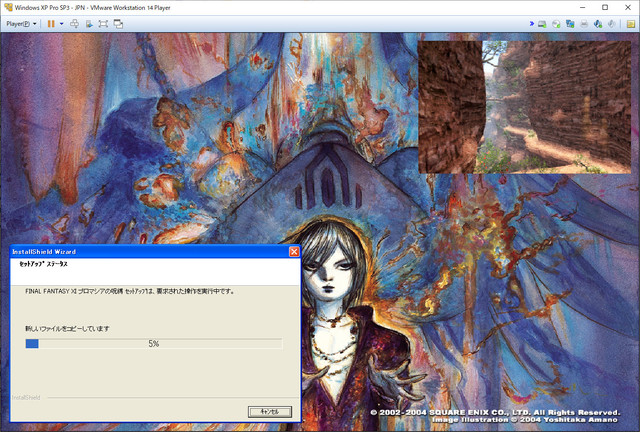
Task: Click the canyon preview image
Action: pos(524,107)
